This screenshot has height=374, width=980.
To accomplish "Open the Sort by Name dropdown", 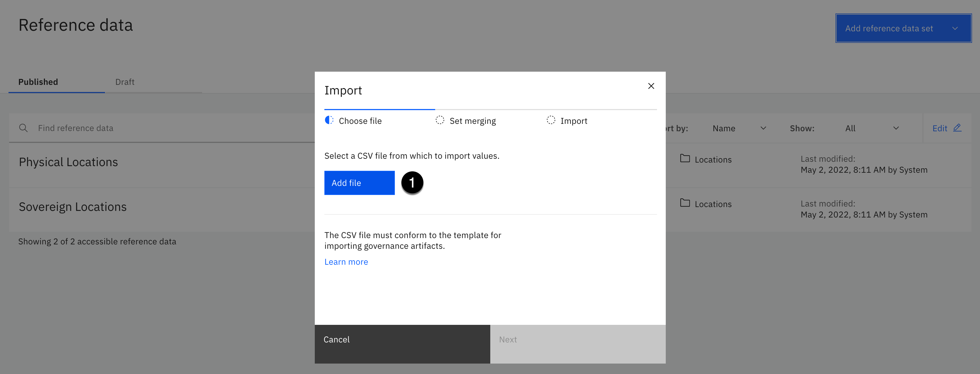I will (738, 128).
